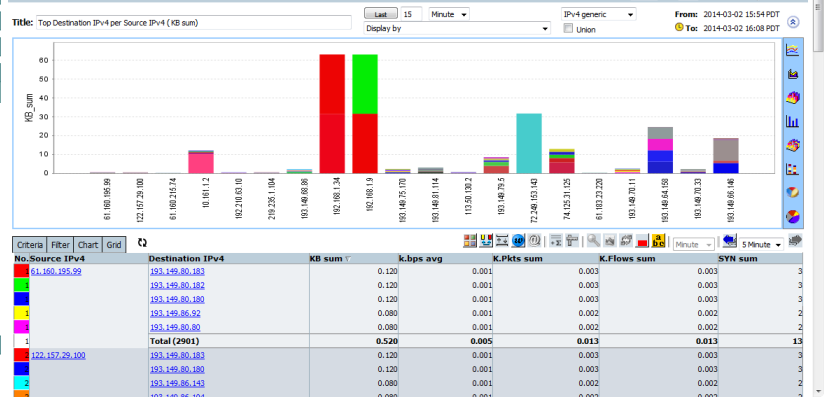824x397 pixels.
Task: Select the stacked bar chart icon
Action: [x=792, y=169]
